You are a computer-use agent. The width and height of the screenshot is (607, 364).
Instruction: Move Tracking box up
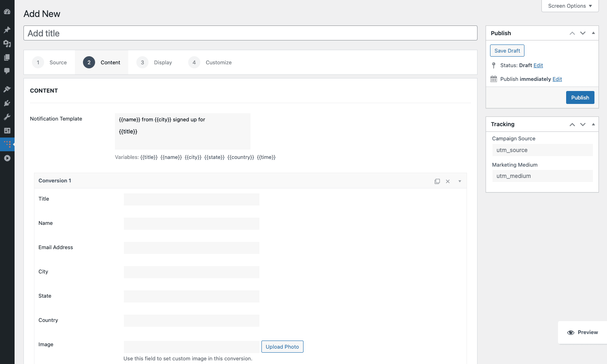pos(572,124)
